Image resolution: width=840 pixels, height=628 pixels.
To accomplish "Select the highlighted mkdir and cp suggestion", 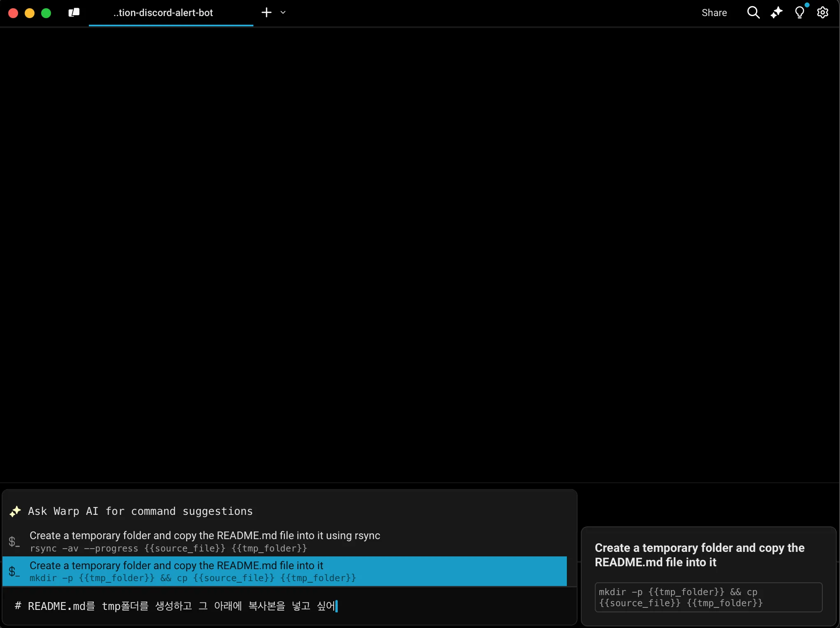I will pos(193,571).
